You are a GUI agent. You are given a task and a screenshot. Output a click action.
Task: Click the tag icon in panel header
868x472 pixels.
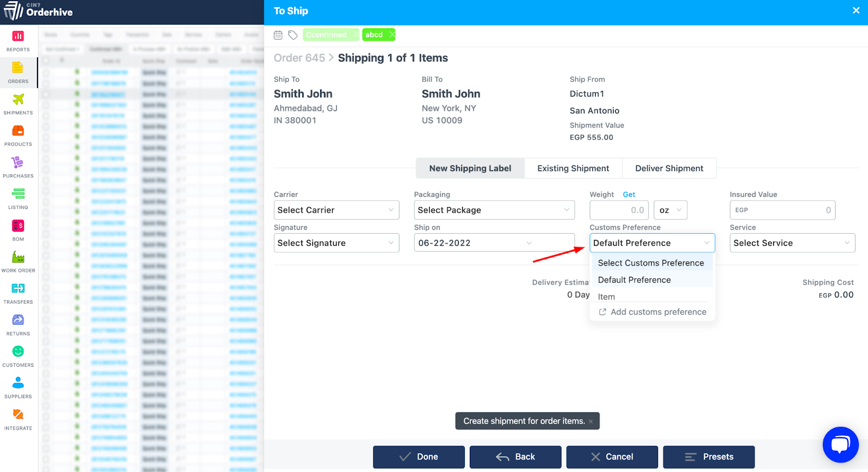click(x=293, y=35)
